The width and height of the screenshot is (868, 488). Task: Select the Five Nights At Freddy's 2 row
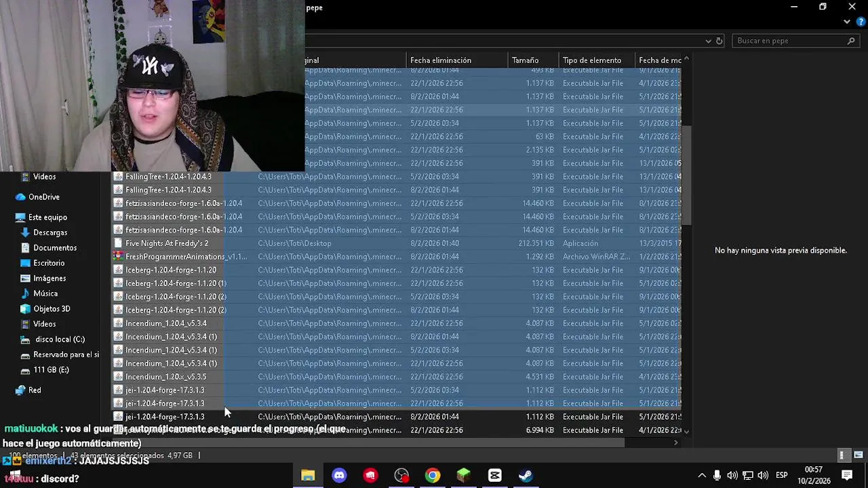tap(397, 243)
